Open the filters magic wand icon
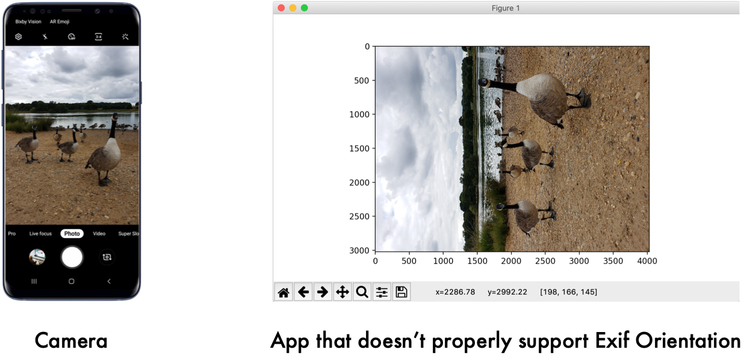 click(125, 36)
